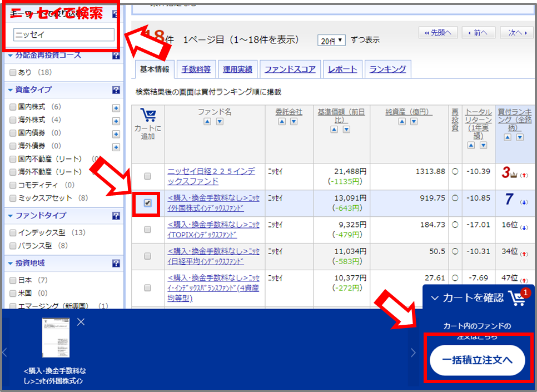537x392 pixels.
Task: Switch to the ランキング tab
Action: (x=387, y=69)
